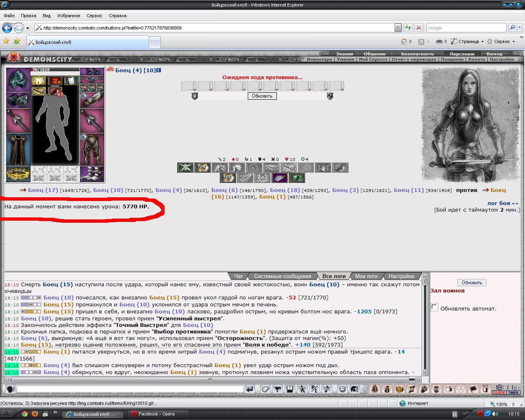Use the green starburst combat skill icon
525x420 pixels.
coord(185,167)
